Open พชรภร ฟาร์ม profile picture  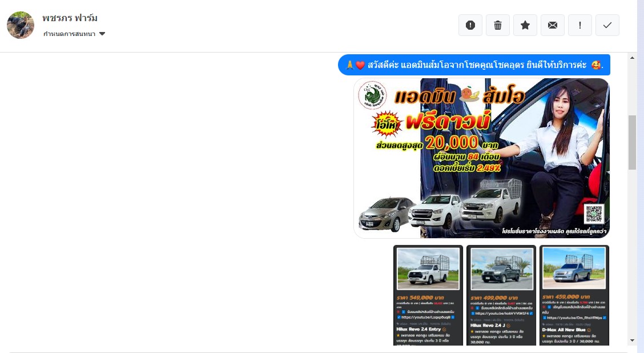pos(21,25)
